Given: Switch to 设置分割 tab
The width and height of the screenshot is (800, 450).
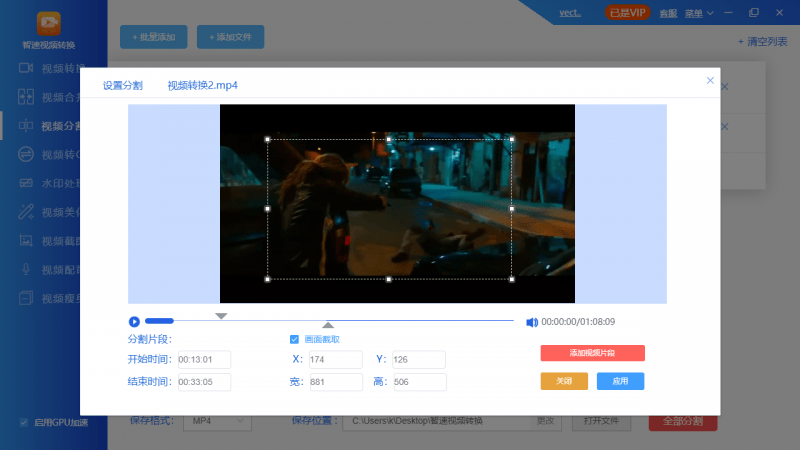Looking at the screenshot, I should (122, 85).
